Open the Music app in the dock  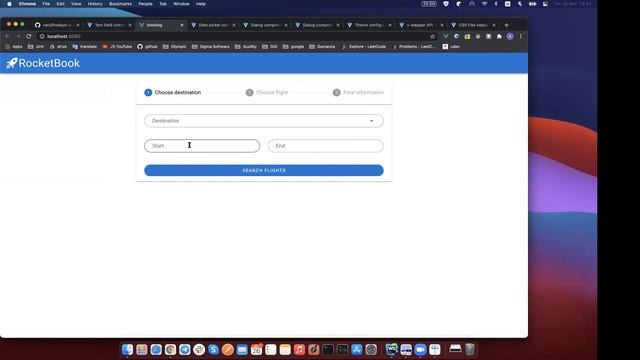[299, 350]
